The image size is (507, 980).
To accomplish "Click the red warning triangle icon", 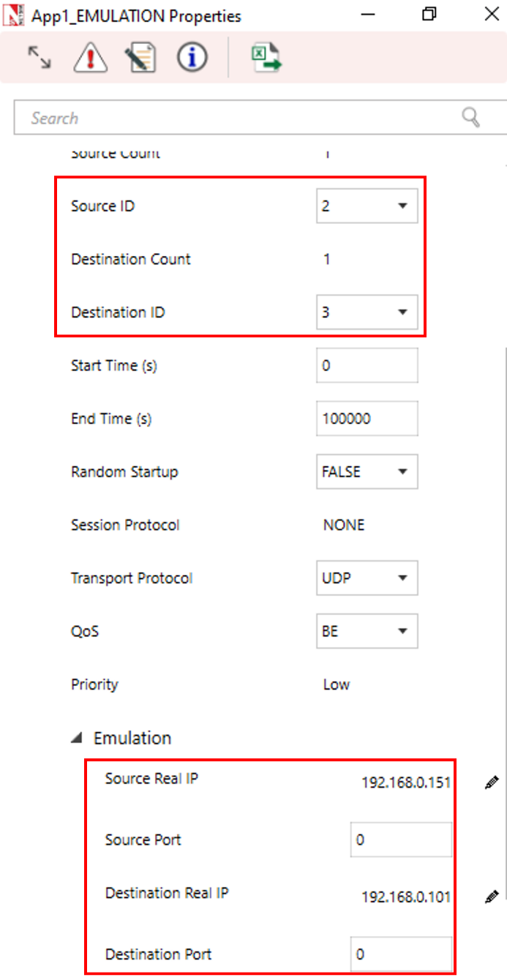I will (91, 58).
